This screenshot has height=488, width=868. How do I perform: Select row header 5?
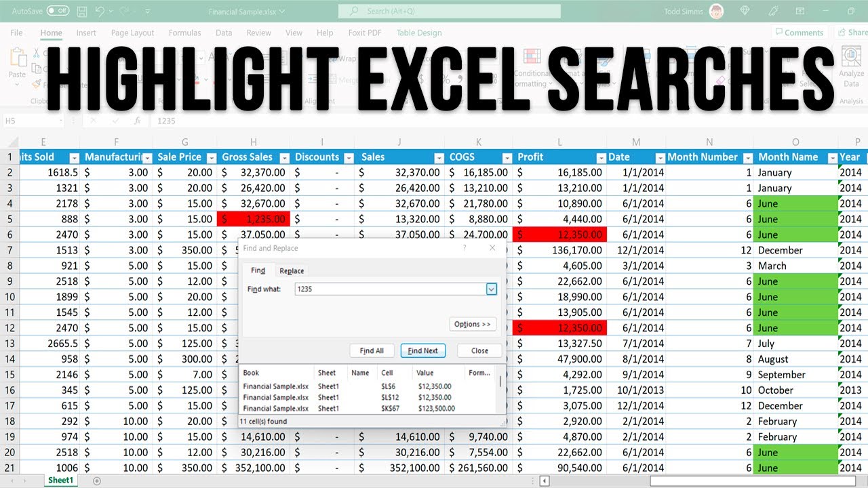click(x=10, y=219)
